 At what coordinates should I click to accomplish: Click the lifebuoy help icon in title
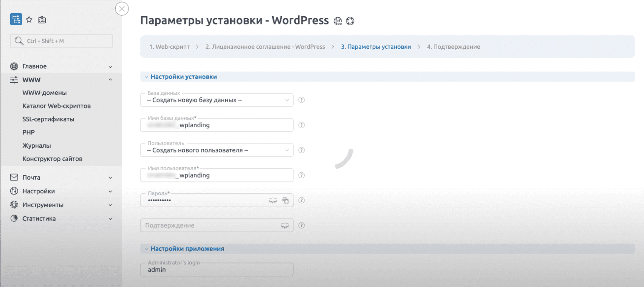click(x=350, y=21)
